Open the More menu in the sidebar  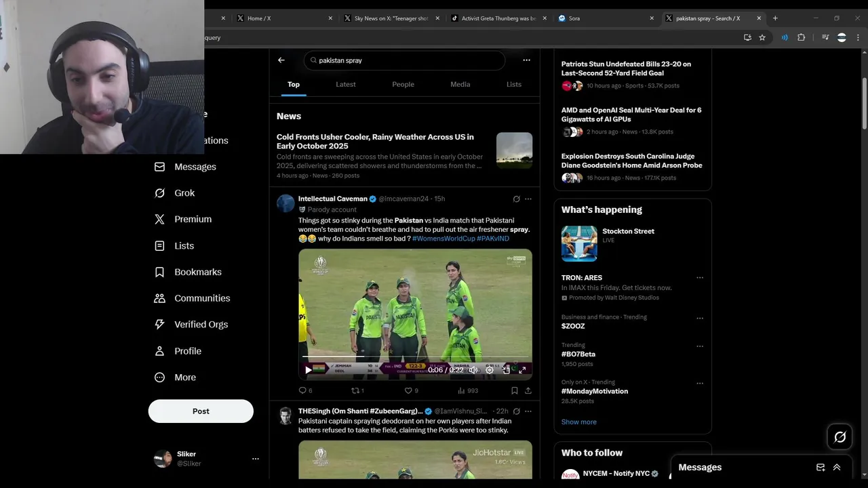175,378
